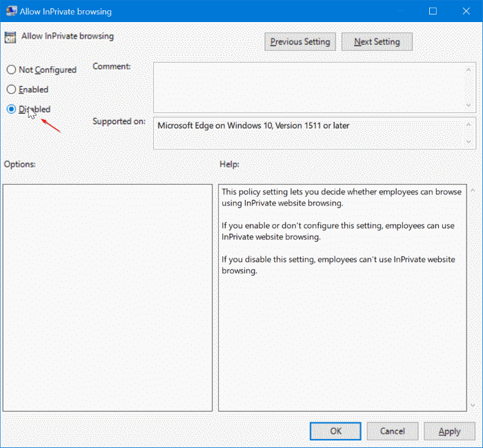Screen dimensions: 483x448
Task: Confirm changes with the OK button
Action: (x=335, y=431)
